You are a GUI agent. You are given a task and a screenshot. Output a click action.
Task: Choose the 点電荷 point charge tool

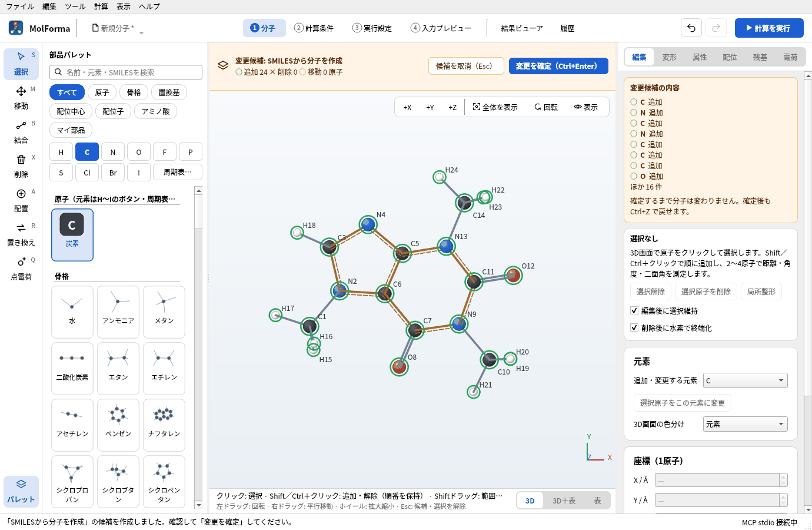coord(21,269)
